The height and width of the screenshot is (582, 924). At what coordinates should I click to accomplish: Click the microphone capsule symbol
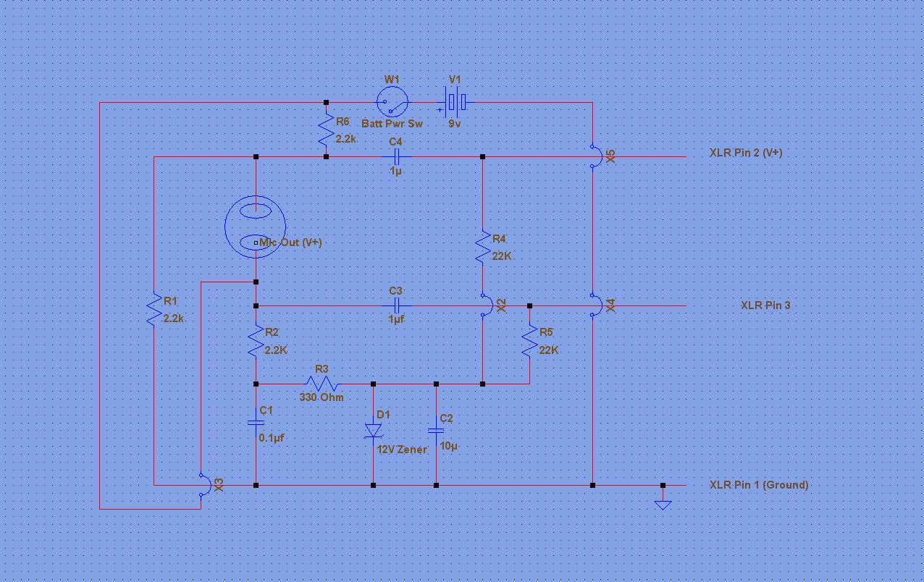tap(256, 227)
